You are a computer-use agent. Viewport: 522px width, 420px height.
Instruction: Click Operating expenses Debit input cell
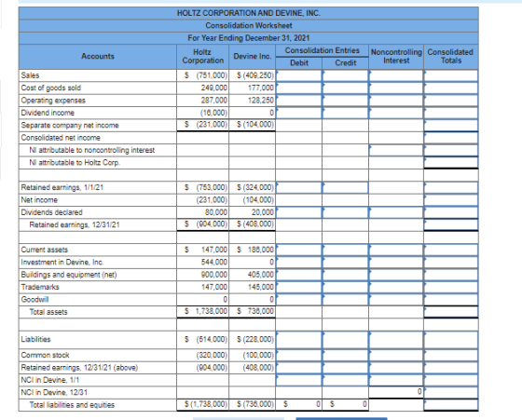pos(299,101)
